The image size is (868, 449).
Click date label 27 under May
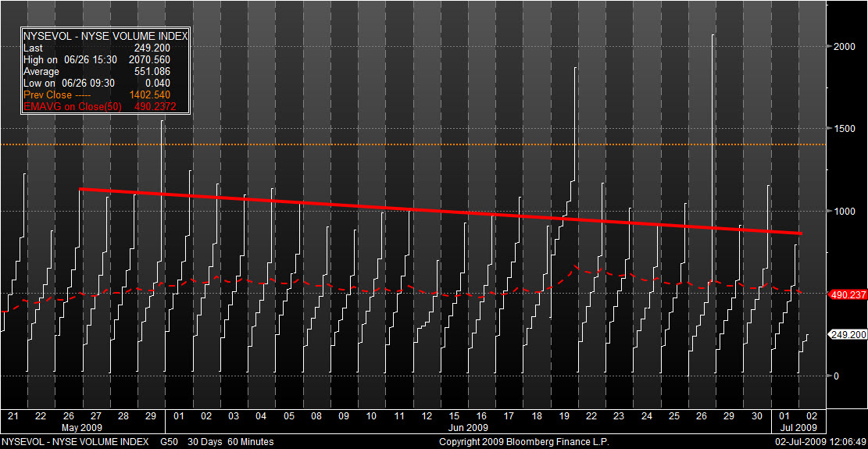(96, 415)
